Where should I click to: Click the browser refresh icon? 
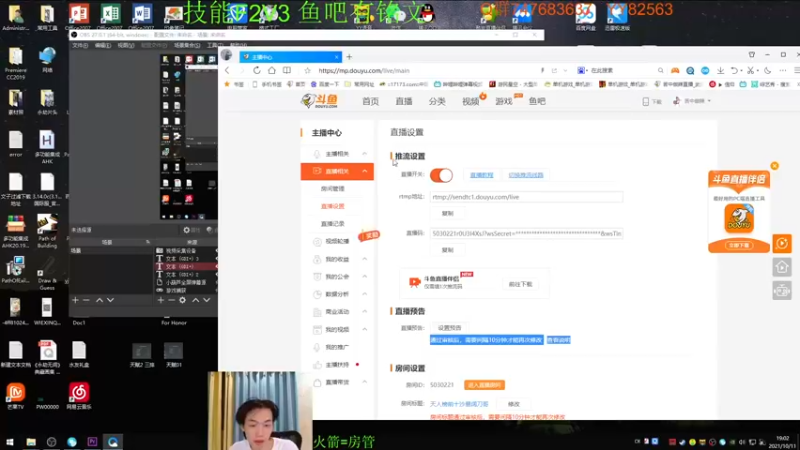257,70
